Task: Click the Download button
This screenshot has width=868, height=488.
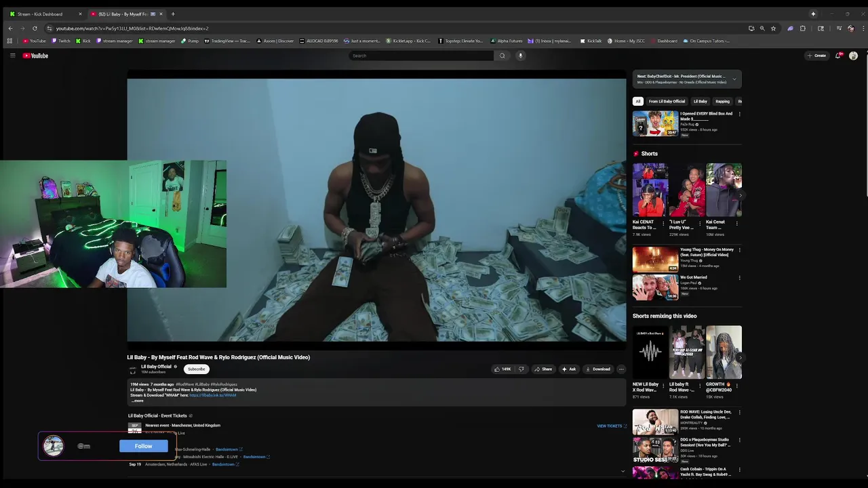Action: 597,369
